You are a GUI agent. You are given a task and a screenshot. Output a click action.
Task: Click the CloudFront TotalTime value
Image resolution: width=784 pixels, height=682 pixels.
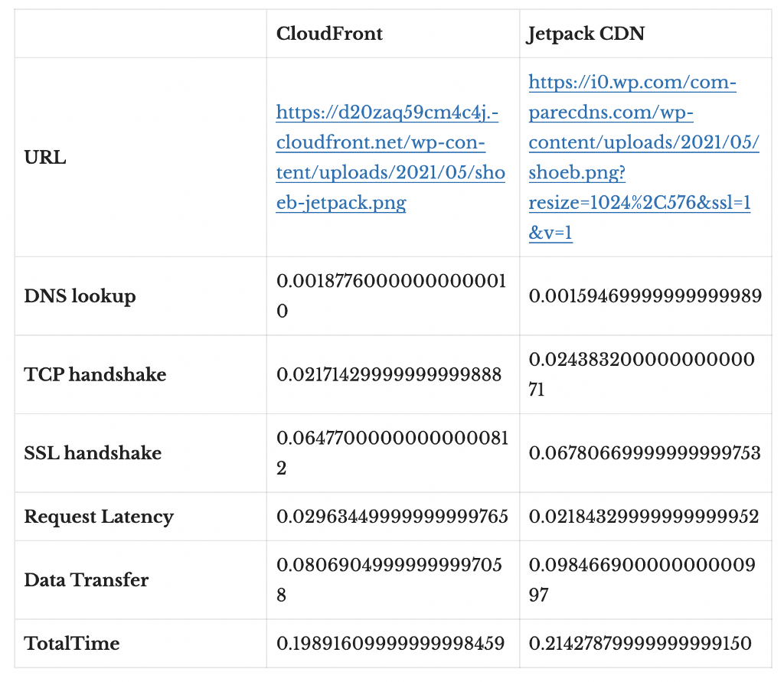coord(390,643)
